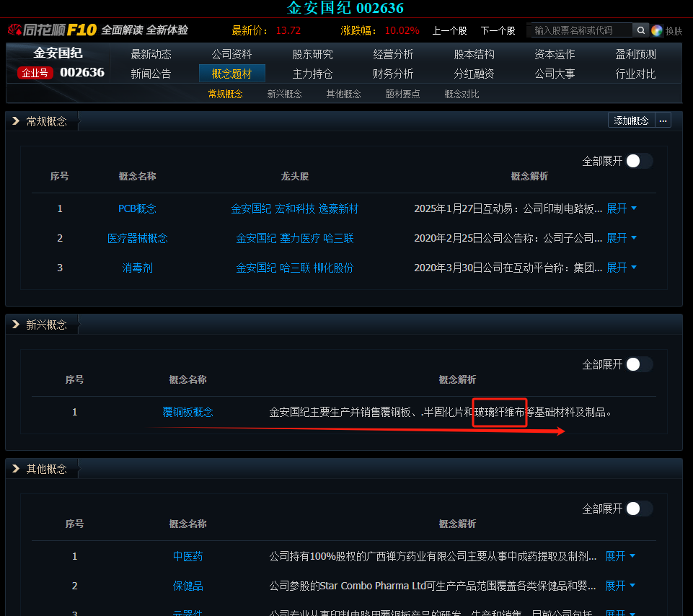Viewport: 693px width, 616px height.
Task: Click the search magnifier icon
Action: coord(640,30)
